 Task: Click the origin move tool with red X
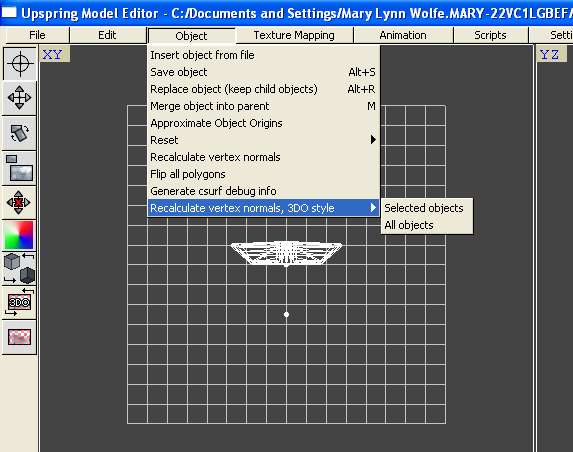click(x=19, y=202)
